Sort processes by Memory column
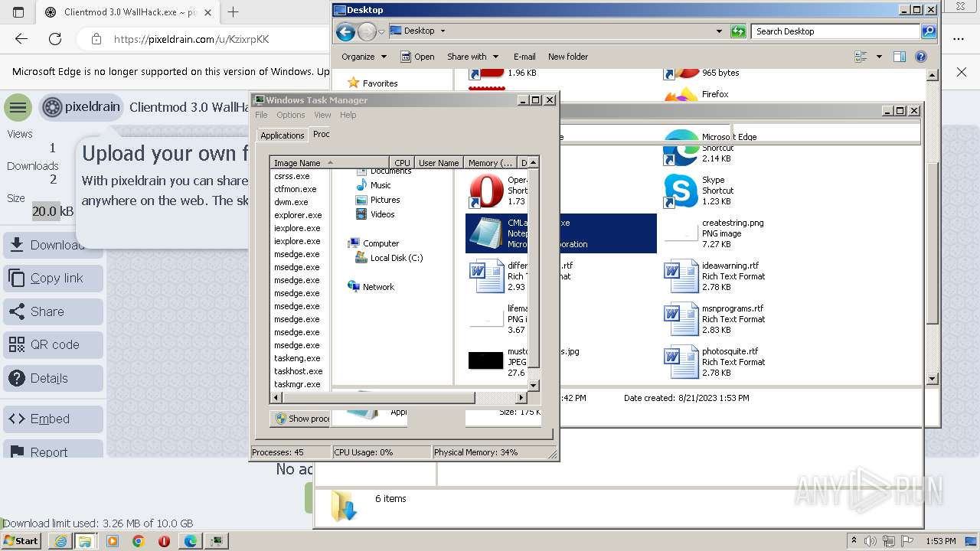980x551 pixels. pos(491,163)
